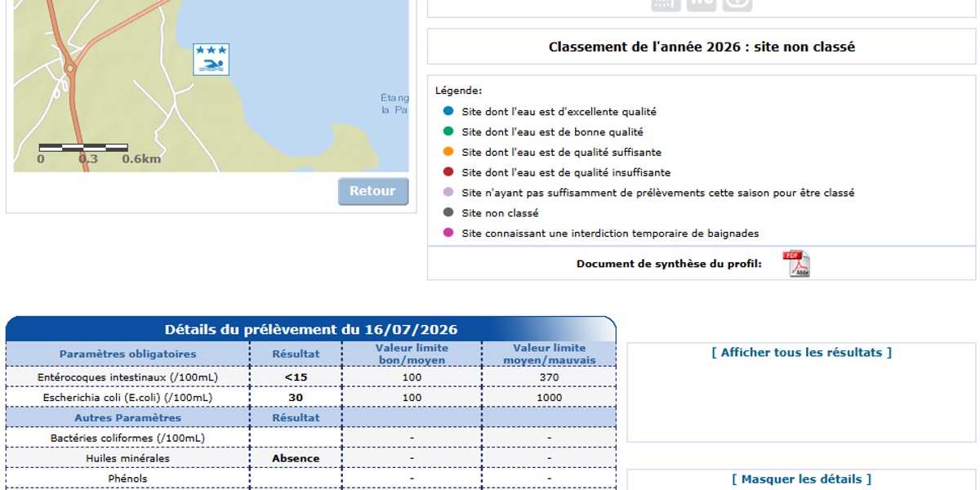Click the grayed WC facility icon

[x=702, y=4]
